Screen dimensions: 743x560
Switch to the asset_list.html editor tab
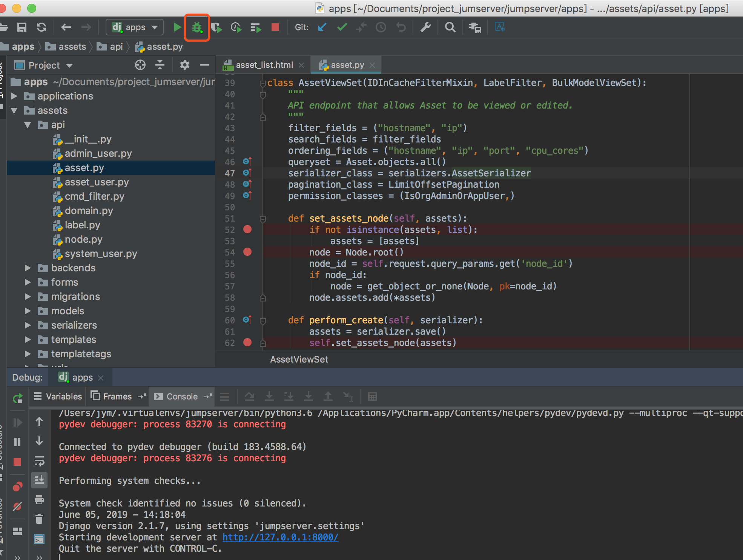[264, 64]
